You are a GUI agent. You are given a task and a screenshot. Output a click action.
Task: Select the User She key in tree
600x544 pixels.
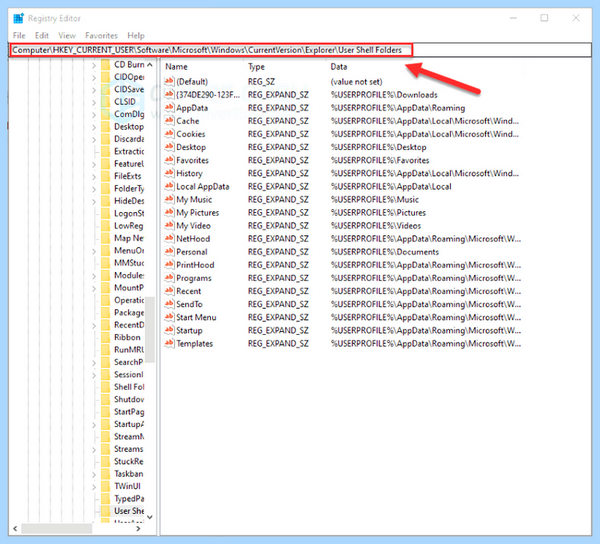129,511
